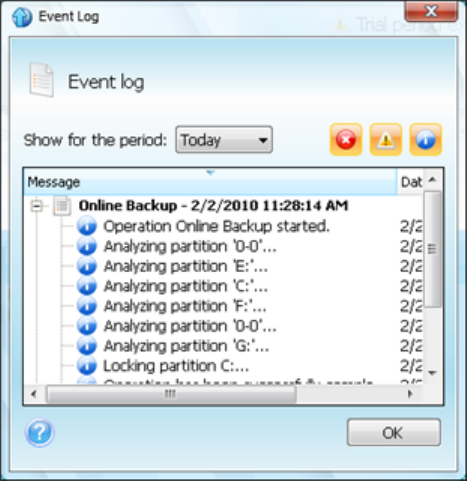This screenshot has width=467, height=481.
Task: Open the Show for the period dropdown
Action: point(224,140)
